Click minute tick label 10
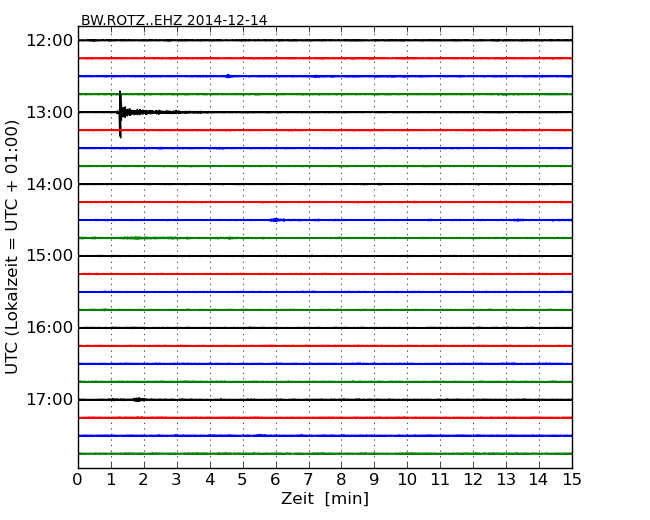Viewport: 650px width, 520px height. pos(407,480)
